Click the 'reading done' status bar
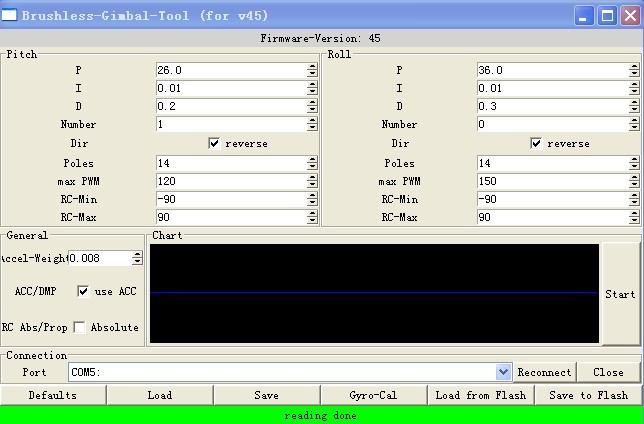The height and width of the screenshot is (424, 644). coord(322,415)
